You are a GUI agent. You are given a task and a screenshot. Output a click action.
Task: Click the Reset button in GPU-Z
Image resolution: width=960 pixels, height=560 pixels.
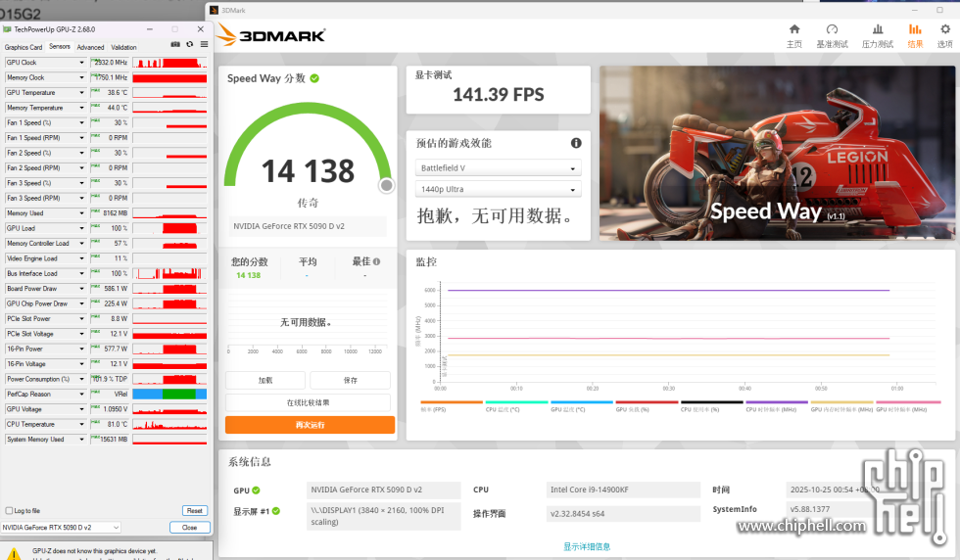194,510
